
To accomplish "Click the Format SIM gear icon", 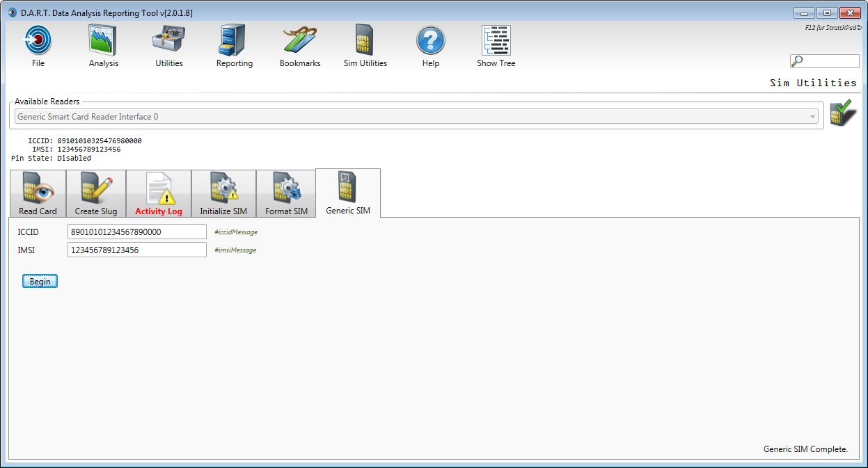I will pyautogui.click(x=286, y=188).
